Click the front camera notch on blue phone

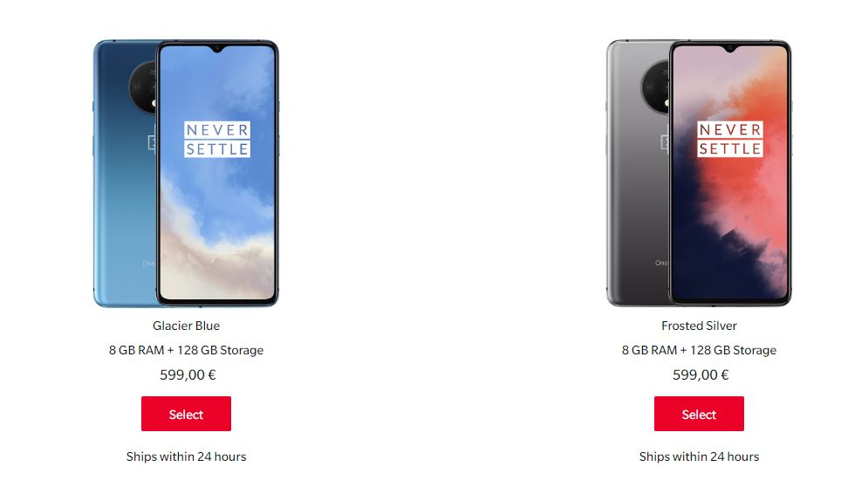click(217, 49)
